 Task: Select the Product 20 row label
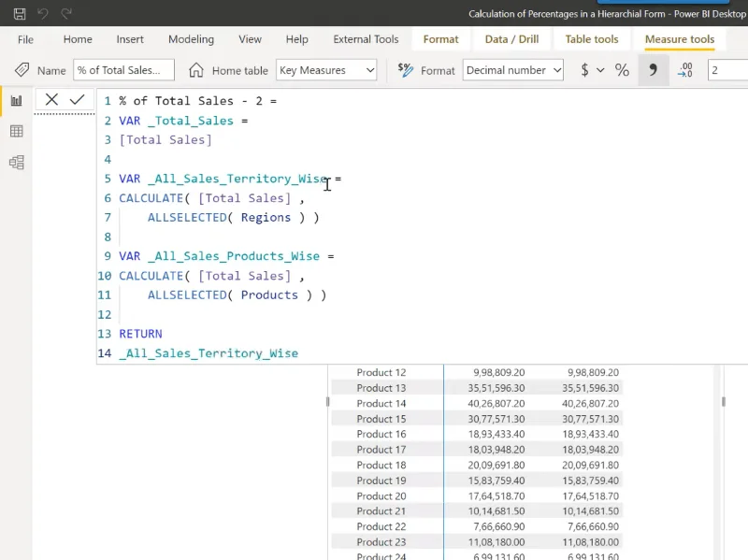tap(381, 496)
